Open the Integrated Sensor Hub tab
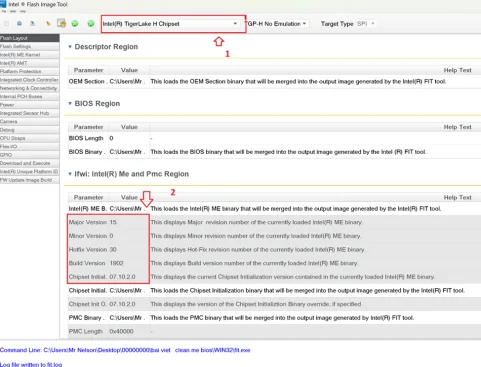Screen dimensions: 481x367 [30, 113]
